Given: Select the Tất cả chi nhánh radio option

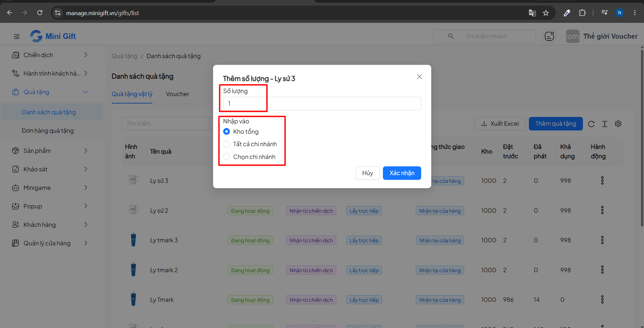Looking at the screenshot, I should click(x=227, y=144).
